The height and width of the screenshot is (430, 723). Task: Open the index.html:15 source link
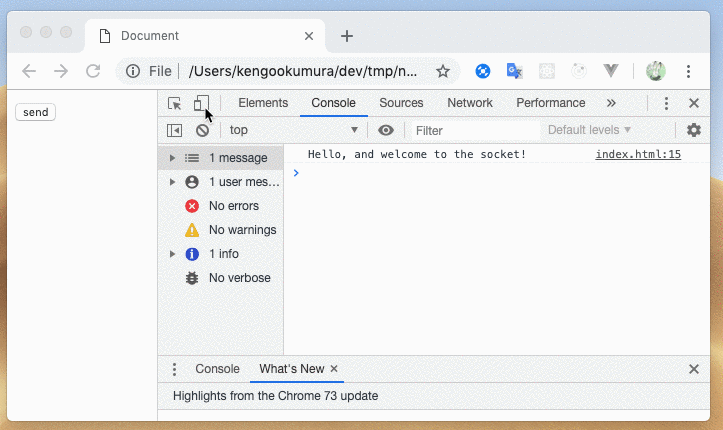tap(638, 154)
